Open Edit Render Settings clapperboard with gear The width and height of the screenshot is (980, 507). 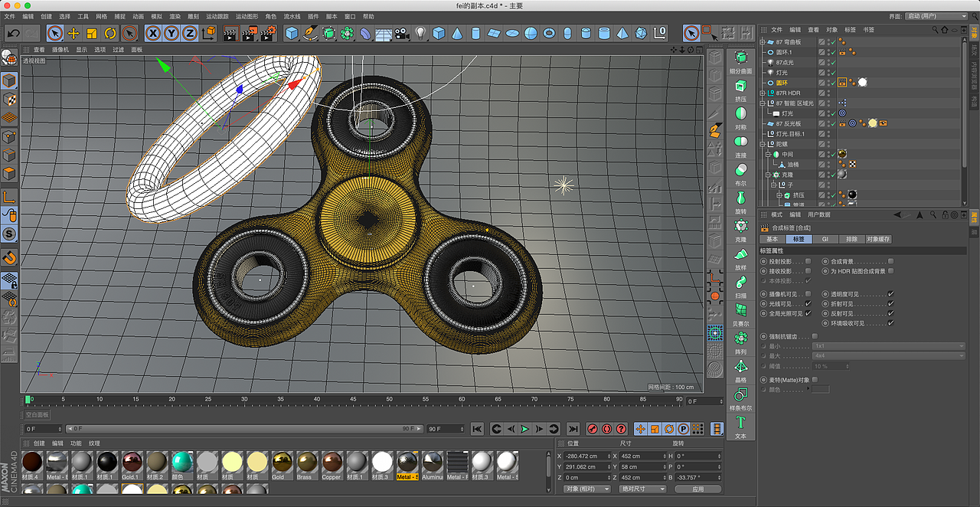pos(267,33)
